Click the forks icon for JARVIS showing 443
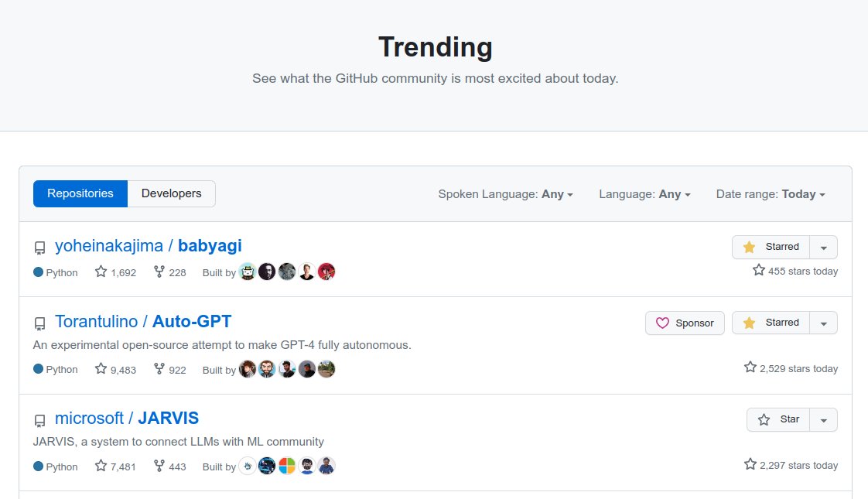868x499 pixels. [x=159, y=466]
